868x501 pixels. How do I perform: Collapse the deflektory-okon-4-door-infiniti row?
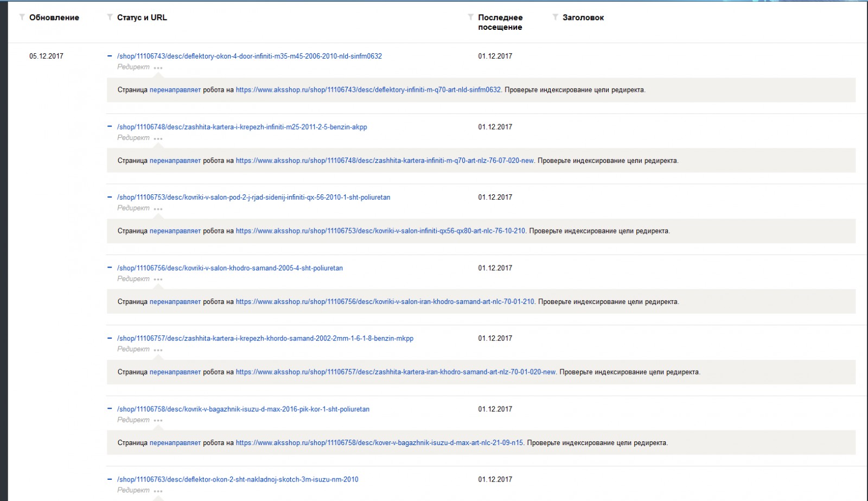click(110, 56)
